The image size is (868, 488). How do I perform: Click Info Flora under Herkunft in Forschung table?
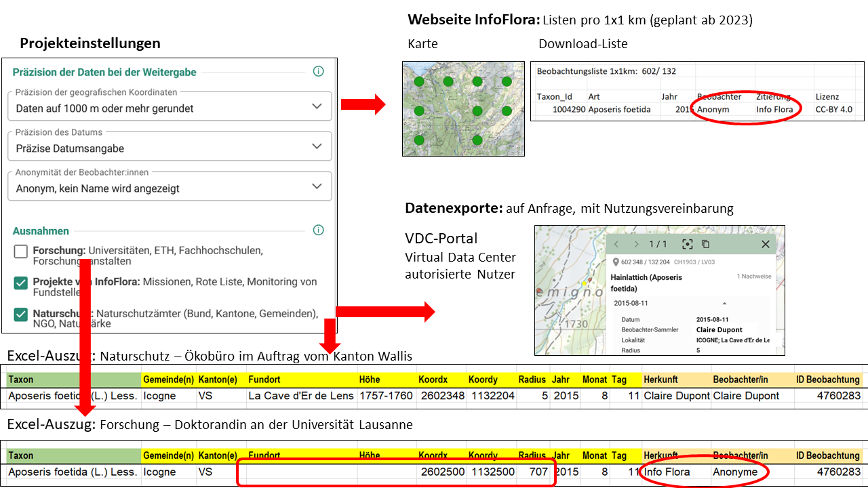[x=667, y=472]
